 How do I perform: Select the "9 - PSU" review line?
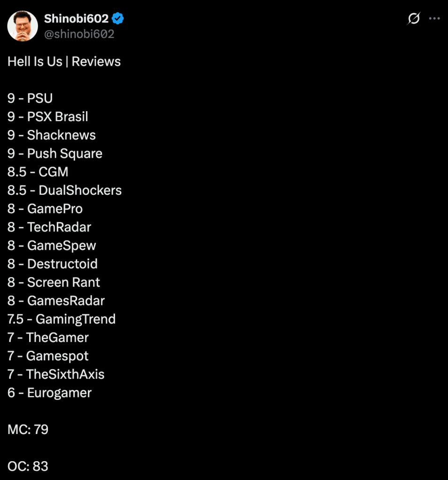(30, 99)
